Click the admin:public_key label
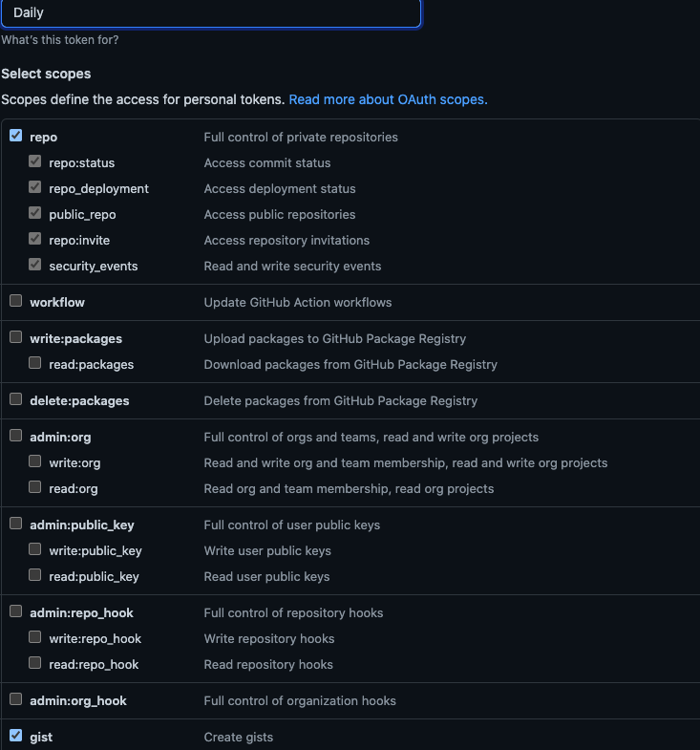This screenshot has height=750, width=700. point(82,525)
